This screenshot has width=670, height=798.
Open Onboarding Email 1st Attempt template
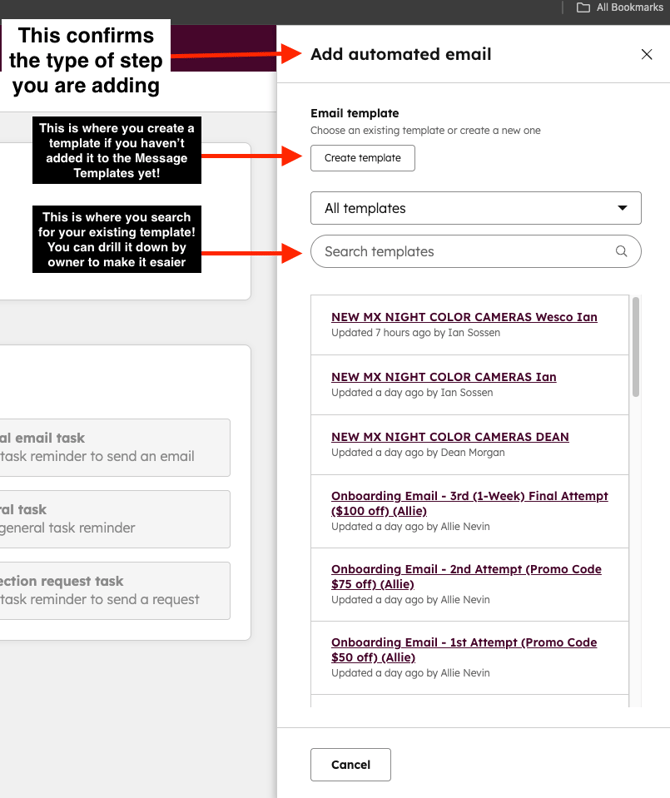tap(464, 650)
